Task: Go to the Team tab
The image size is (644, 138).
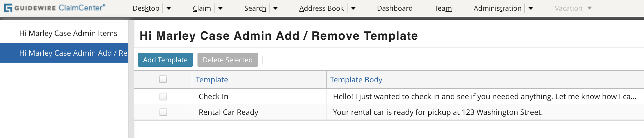Action: [x=443, y=8]
